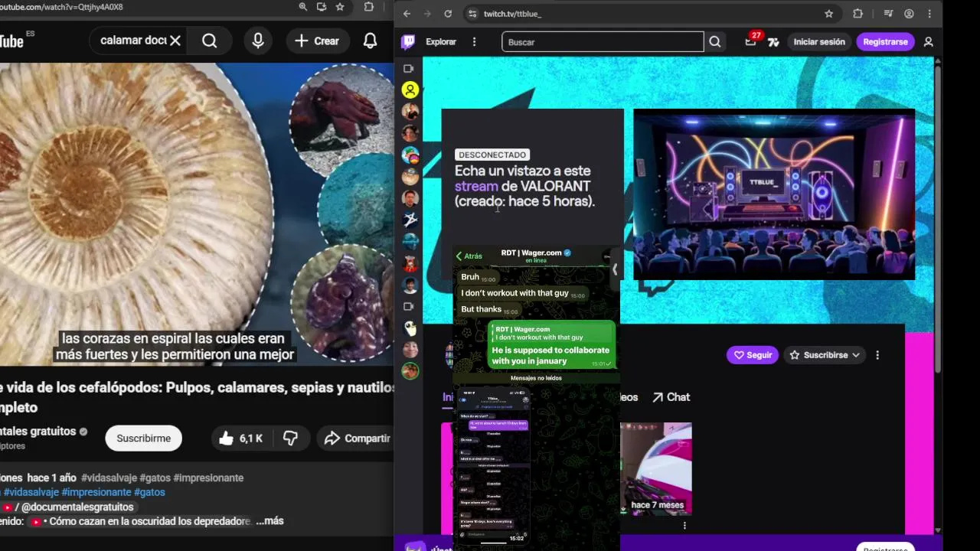Image resolution: width=980 pixels, height=551 pixels.
Task: Click the Registrarse button in Twitch header
Action: (885, 42)
